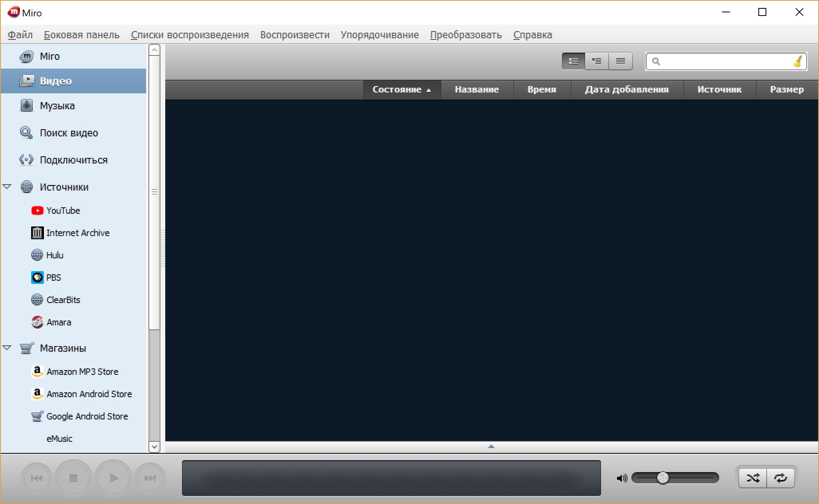Select Internet Archive source

(77, 233)
